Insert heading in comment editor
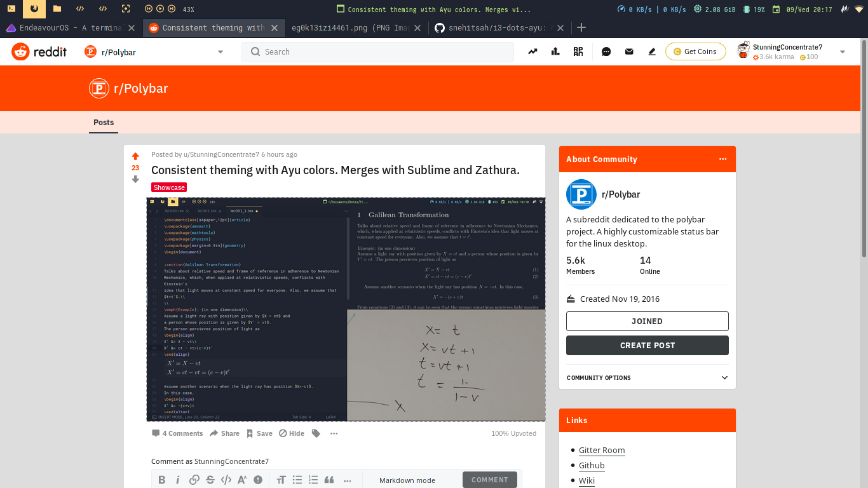868x488 pixels. coord(281,480)
